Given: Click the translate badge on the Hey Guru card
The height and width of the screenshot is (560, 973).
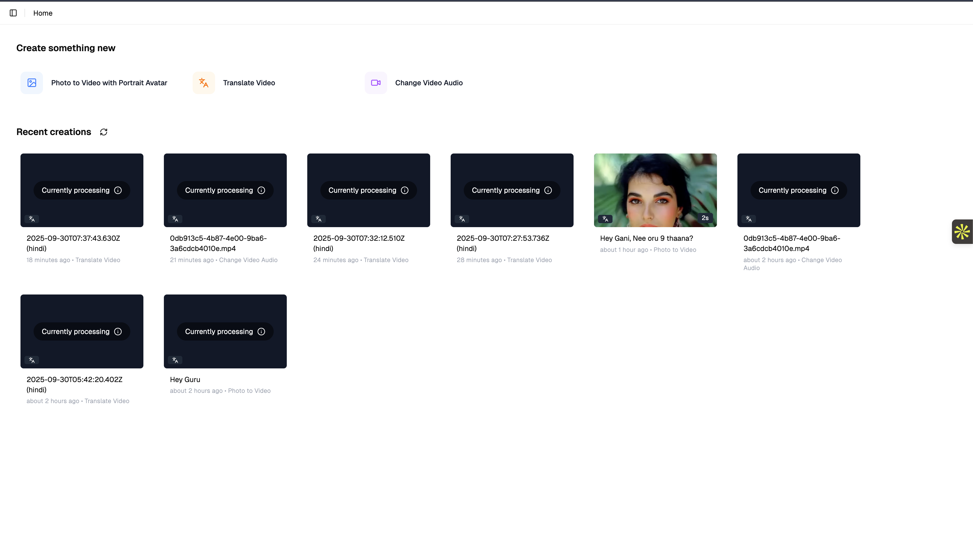Looking at the screenshot, I should click(x=175, y=360).
